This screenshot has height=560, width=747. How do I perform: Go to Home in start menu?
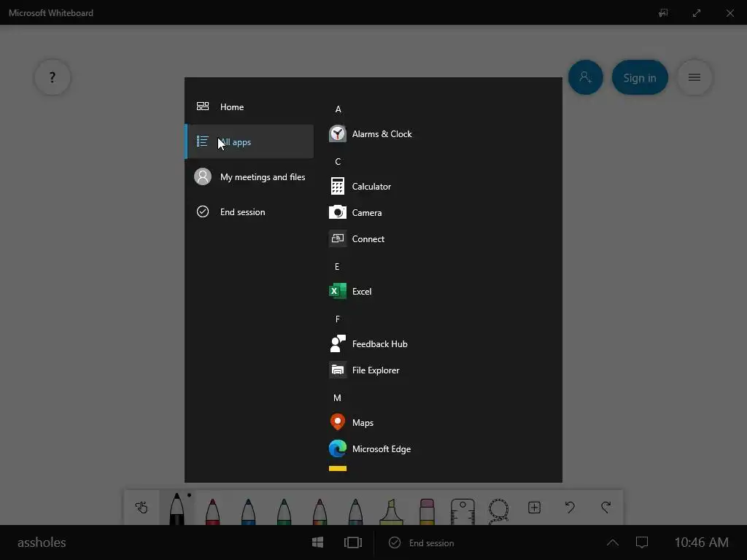coord(249,106)
